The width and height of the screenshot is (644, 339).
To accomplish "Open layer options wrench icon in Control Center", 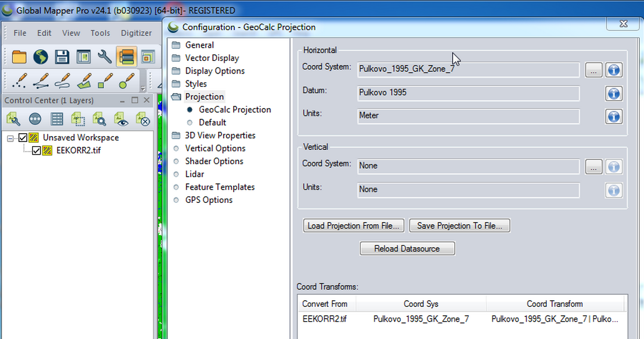I will click(13, 119).
